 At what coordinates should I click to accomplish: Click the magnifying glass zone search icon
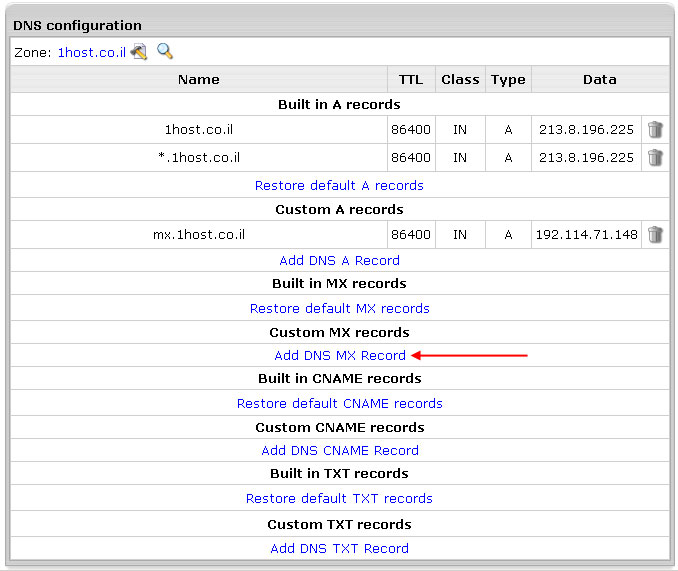tap(165, 51)
